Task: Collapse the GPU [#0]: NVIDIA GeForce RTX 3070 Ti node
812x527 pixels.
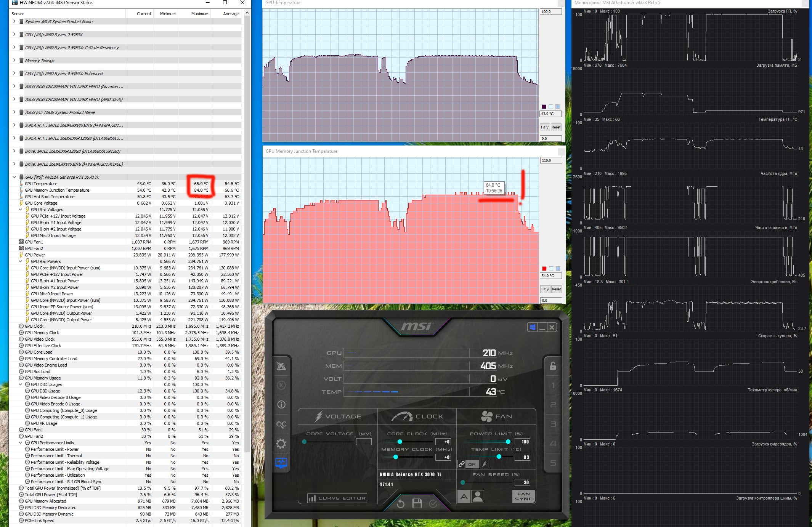Action: 14,177
